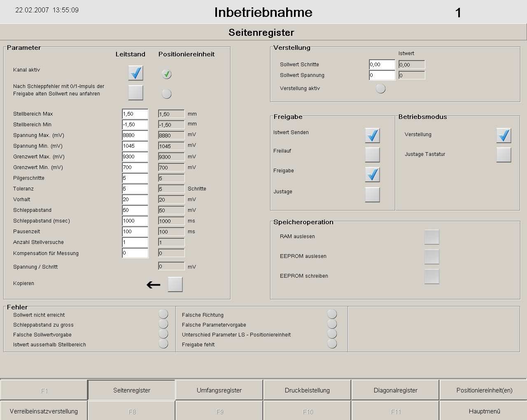Toggle the Freigabe checkbox in Freigabe group
This screenshot has width=527, height=420.
click(372, 174)
